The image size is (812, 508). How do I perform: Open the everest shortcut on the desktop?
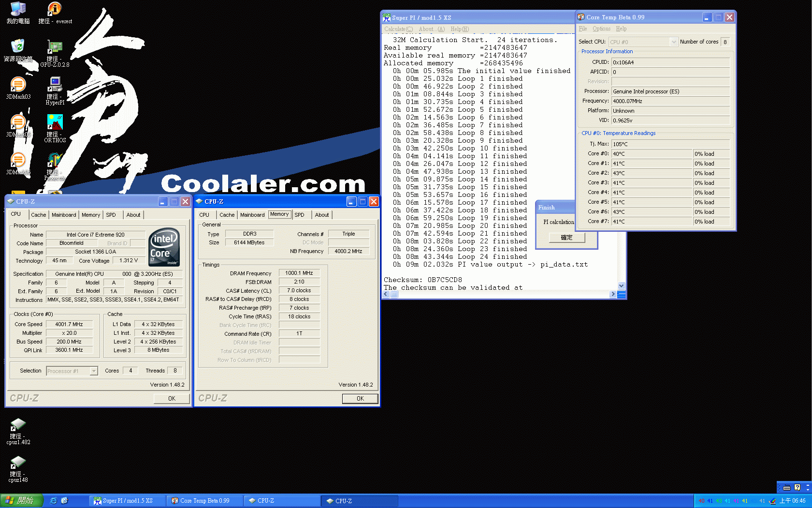click(55, 13)
